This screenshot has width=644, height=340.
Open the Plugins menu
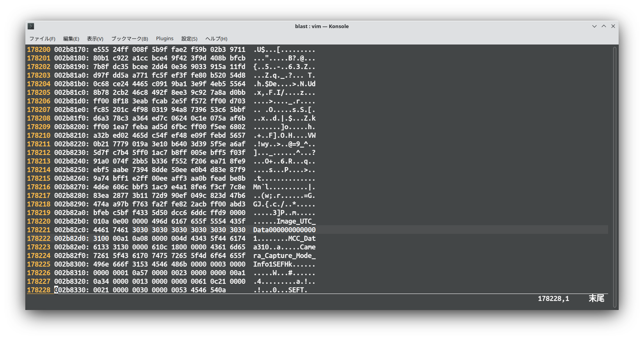(165, 39)
